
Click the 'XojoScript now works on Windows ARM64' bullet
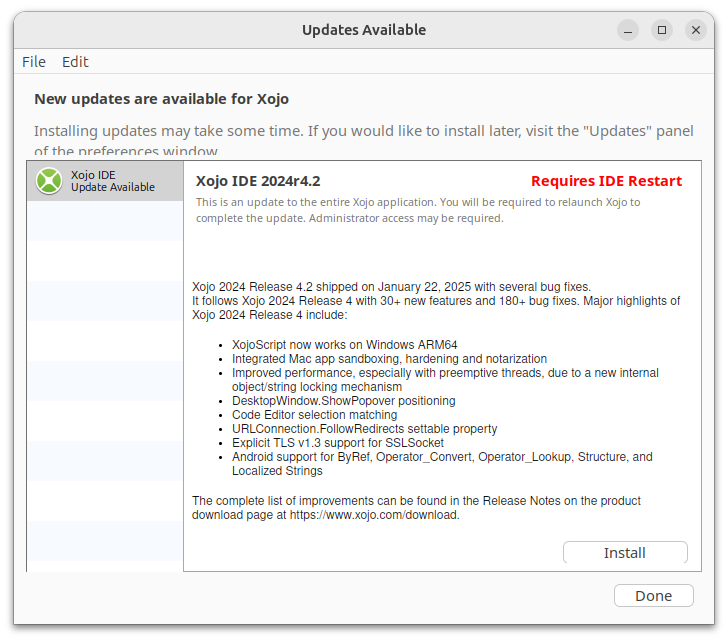[x=344, y=345]
